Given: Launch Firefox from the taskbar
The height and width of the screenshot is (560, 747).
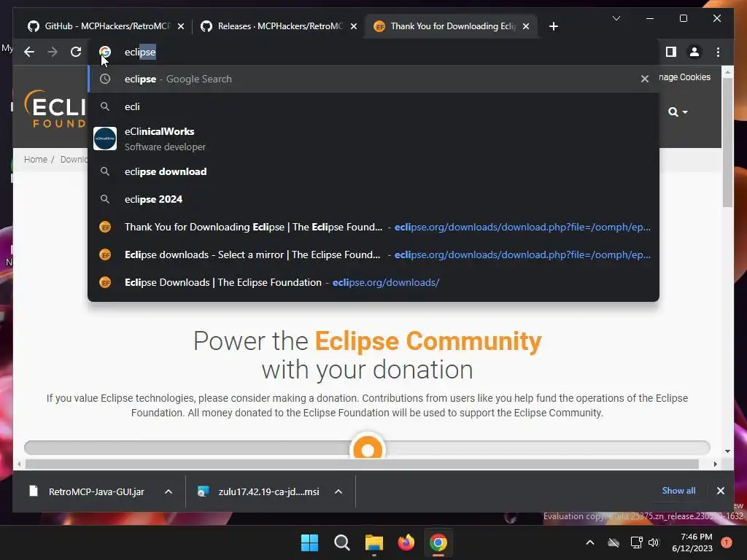Looking at the screenshot, I should click(406, 542).
